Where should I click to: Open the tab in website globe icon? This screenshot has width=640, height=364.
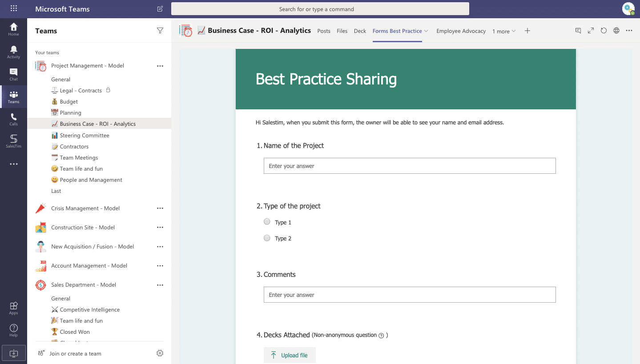[x=616, y=31]
